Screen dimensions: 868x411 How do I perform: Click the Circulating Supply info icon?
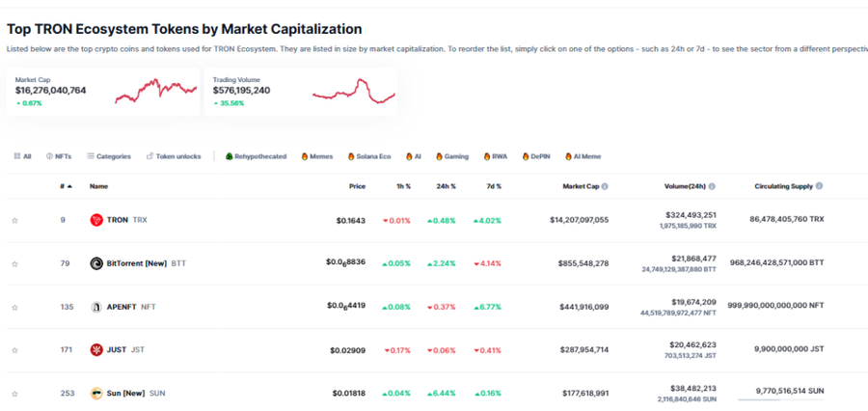[x=819, y=186]
